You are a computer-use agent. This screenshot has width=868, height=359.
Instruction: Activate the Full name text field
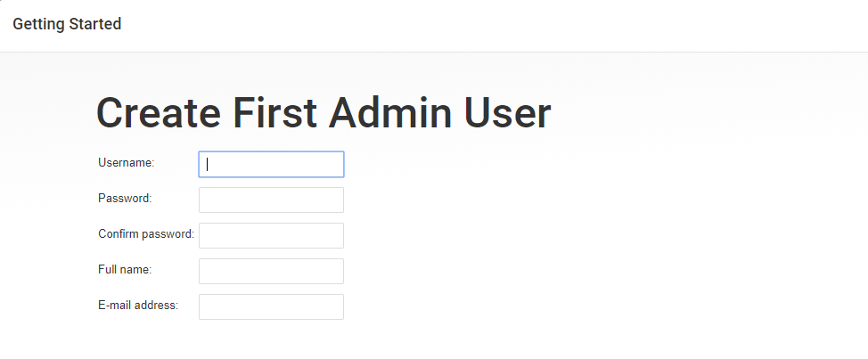(x=271, y=271)
